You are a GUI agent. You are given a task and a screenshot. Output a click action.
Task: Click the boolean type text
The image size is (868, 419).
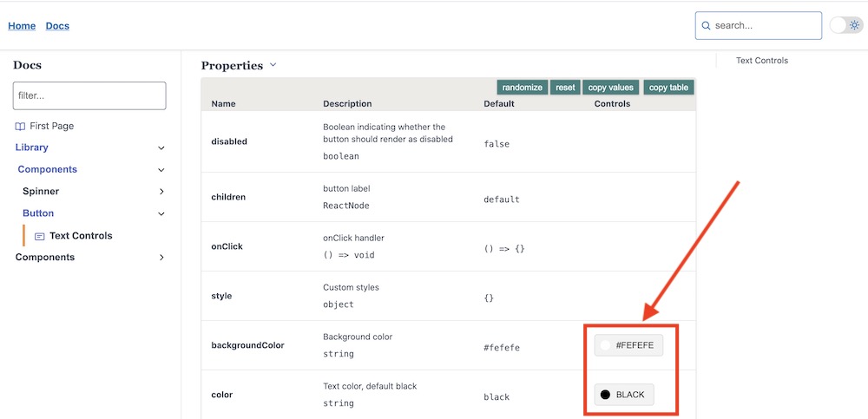pyautogui.click(x=341, y=156)
